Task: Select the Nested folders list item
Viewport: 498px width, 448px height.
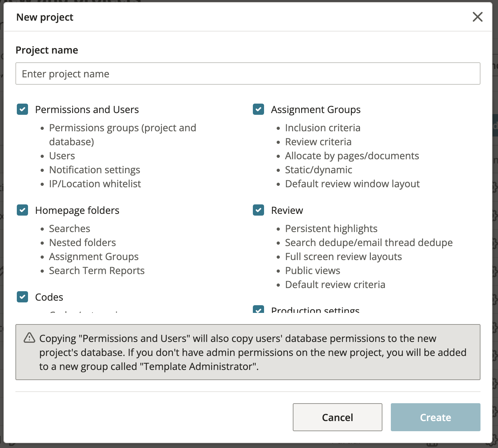Action: (82, 242)
